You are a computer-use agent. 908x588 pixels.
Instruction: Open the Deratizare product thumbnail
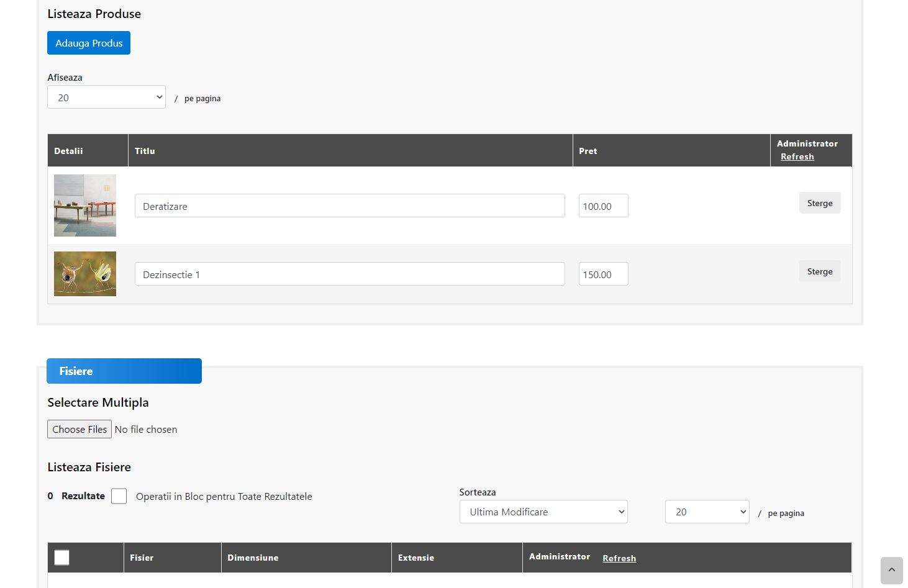85,206
